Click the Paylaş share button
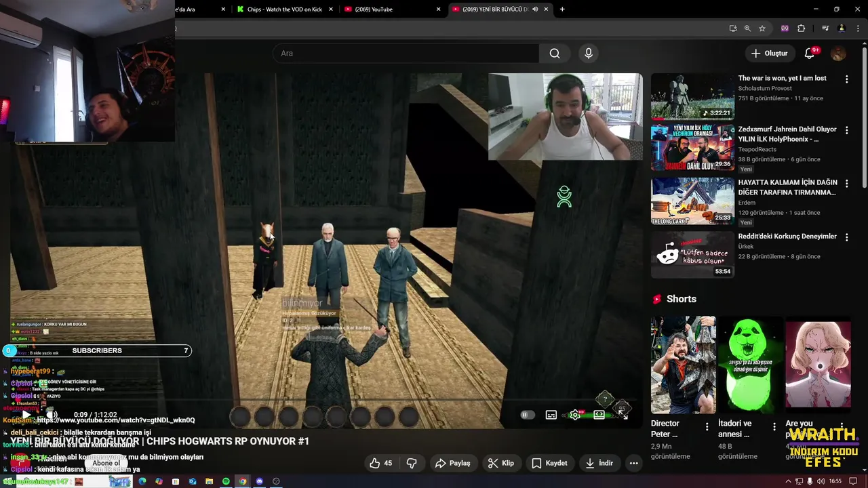 (453, 463)
